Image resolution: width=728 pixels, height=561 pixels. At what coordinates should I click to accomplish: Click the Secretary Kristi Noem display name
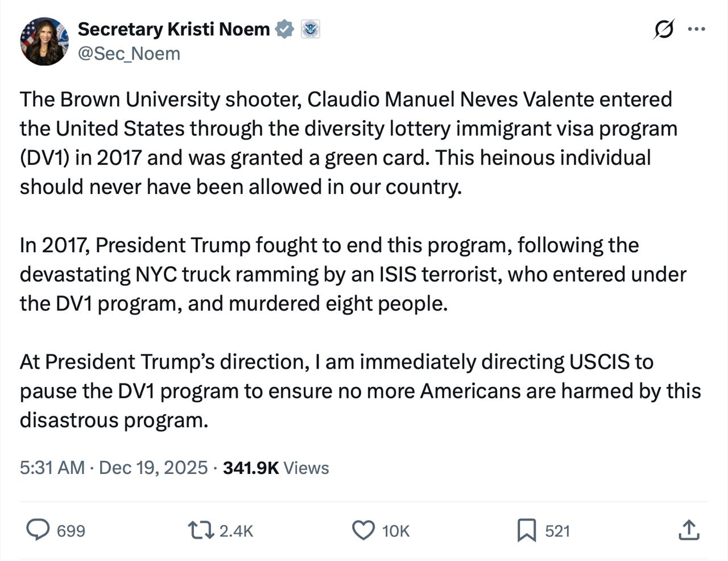click(173, 29)
